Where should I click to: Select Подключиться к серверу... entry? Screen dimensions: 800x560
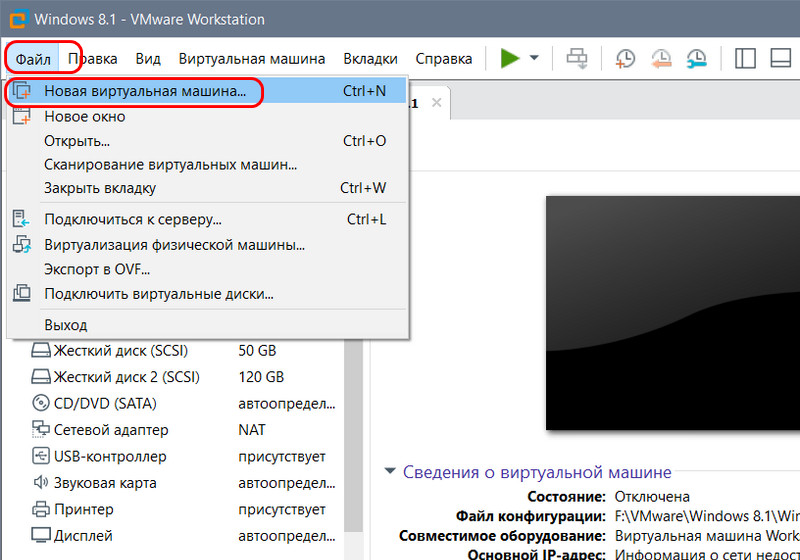207,219
